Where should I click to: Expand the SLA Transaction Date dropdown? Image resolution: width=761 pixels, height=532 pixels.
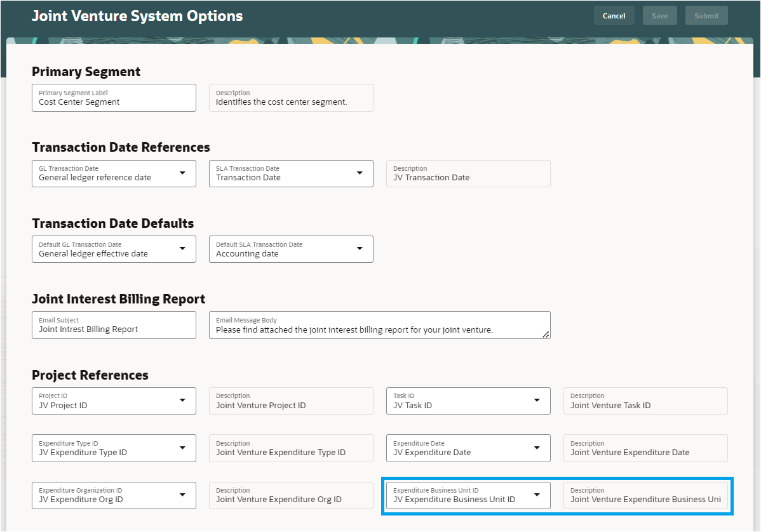click(x=360, y=173)
